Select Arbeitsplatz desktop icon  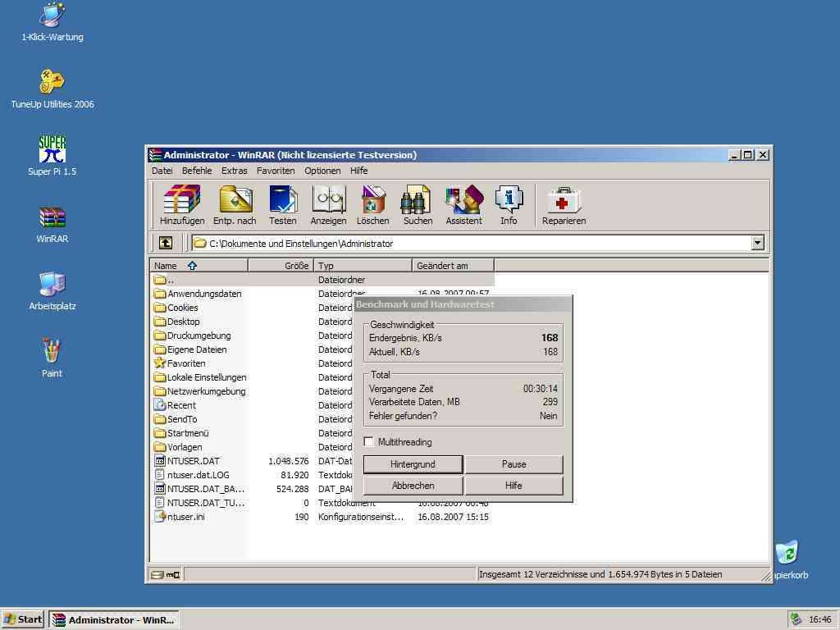pyautogui.click(x=52, y=284)
